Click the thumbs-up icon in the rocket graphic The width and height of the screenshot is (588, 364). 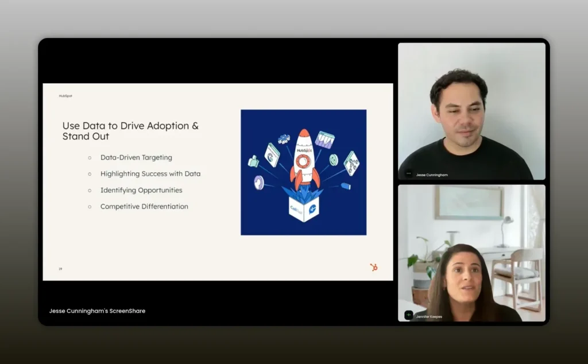tap(253, 161)
